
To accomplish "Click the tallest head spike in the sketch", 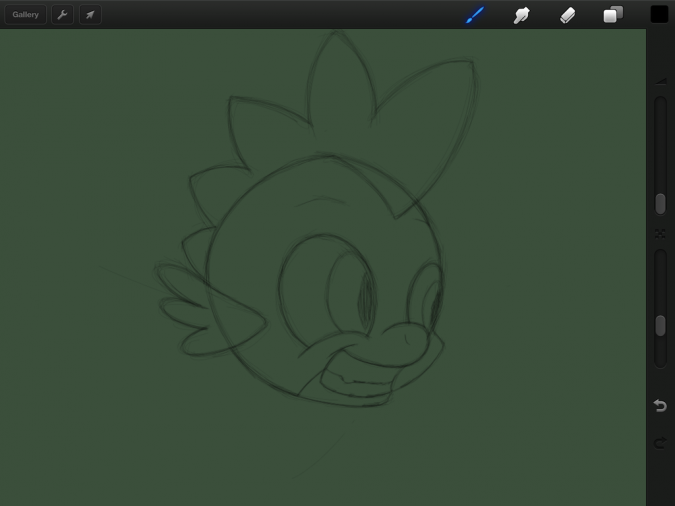I will (338, 80).
